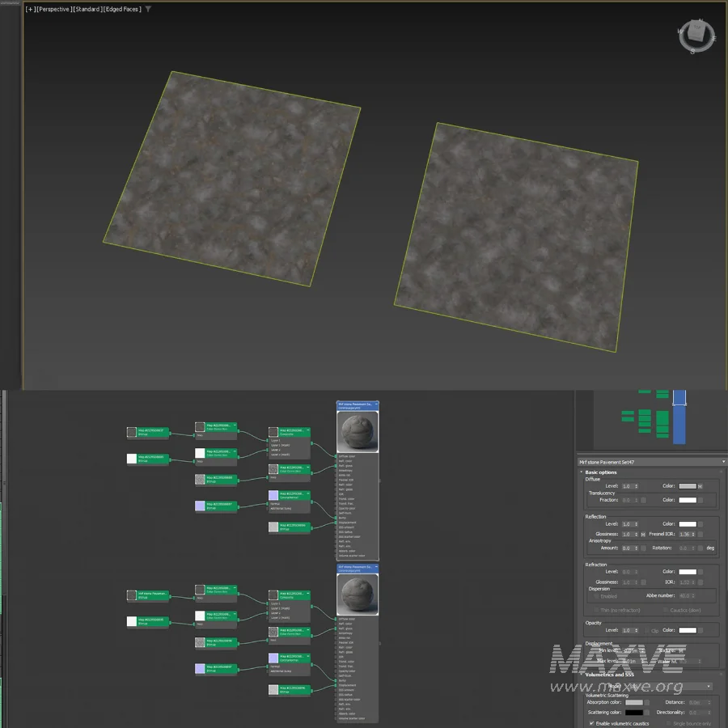
Task: Click the empty map slot beside Reflection Color
Action: click(x=700, y=523)
